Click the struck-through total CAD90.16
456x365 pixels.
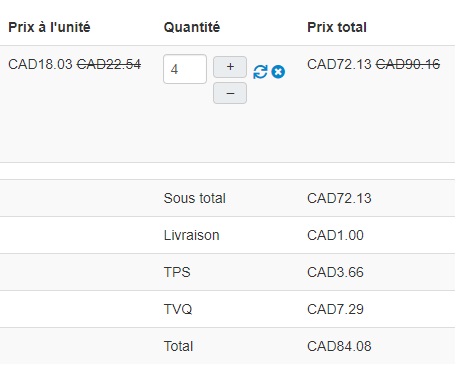408,64
